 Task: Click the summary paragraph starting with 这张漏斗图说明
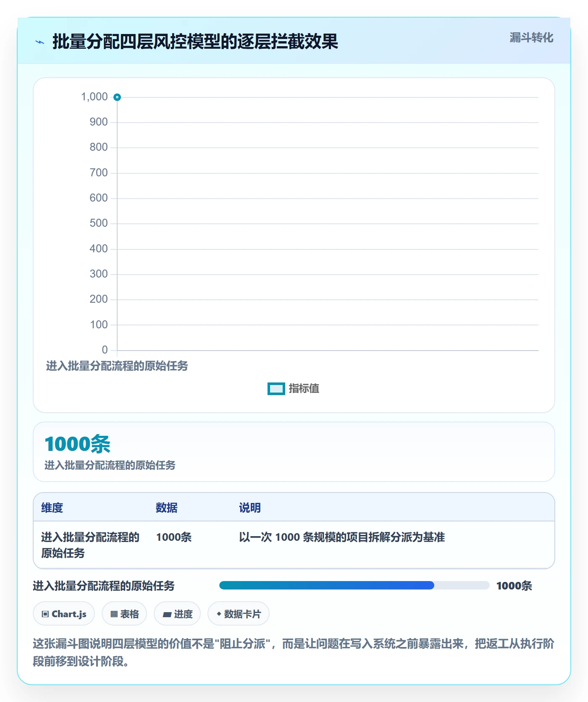294,652
